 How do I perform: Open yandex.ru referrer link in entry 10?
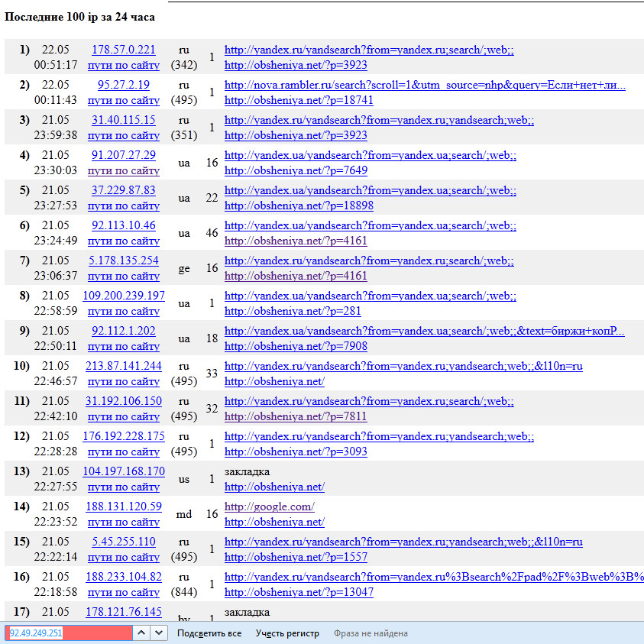[403, 365]
